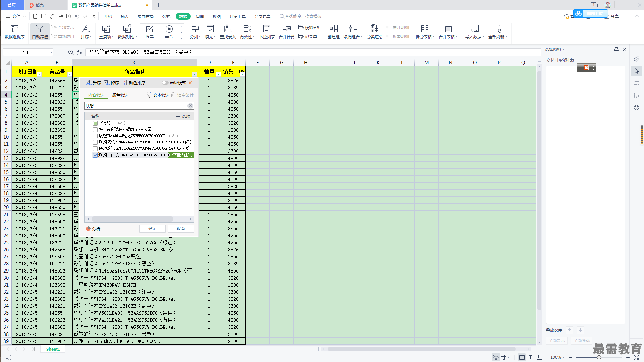Open the 页面布局 ribbon tab
The image size is (644, 362).
click(x=146, y=16)
